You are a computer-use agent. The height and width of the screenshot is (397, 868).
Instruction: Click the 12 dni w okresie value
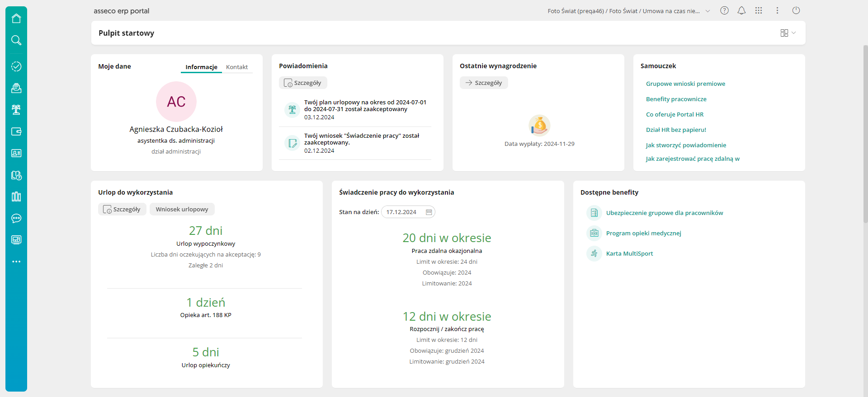pyautogui.click(x=447, y=317)
